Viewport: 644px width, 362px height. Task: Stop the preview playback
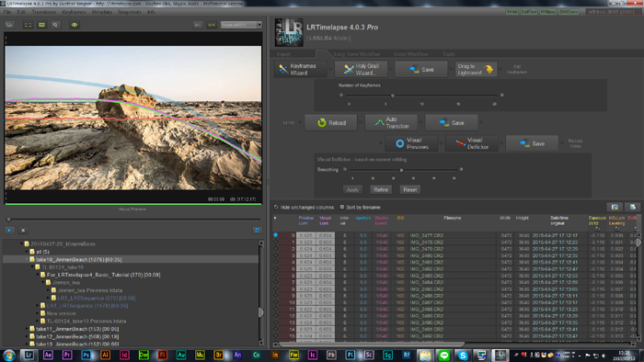tap(23, 231)
